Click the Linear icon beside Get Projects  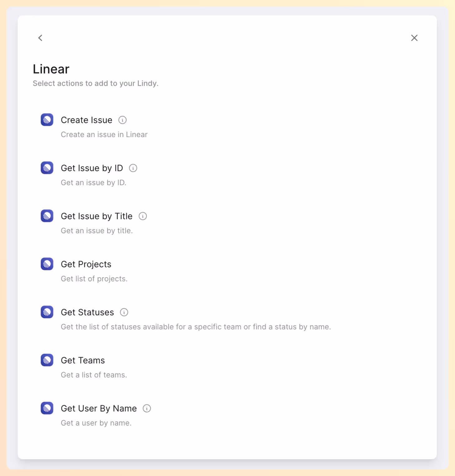(x=47, y=264)
